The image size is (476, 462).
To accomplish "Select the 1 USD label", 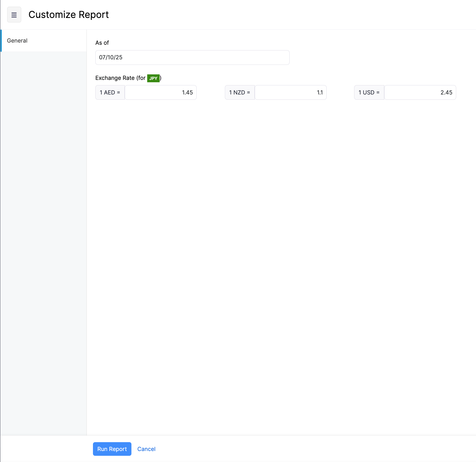I will [x=369, y=92].
